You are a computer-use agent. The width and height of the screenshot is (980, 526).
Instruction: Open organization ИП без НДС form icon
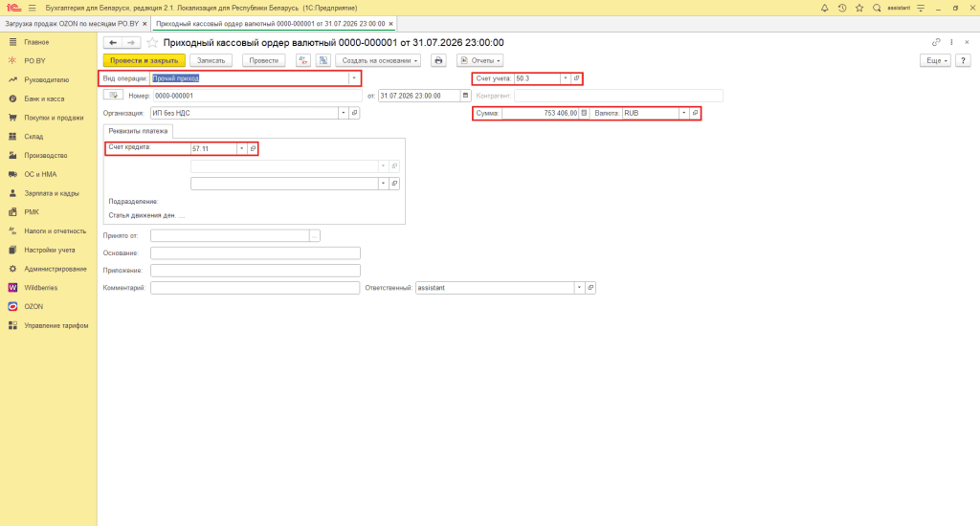pyautogui.click(x=354, y=113)
